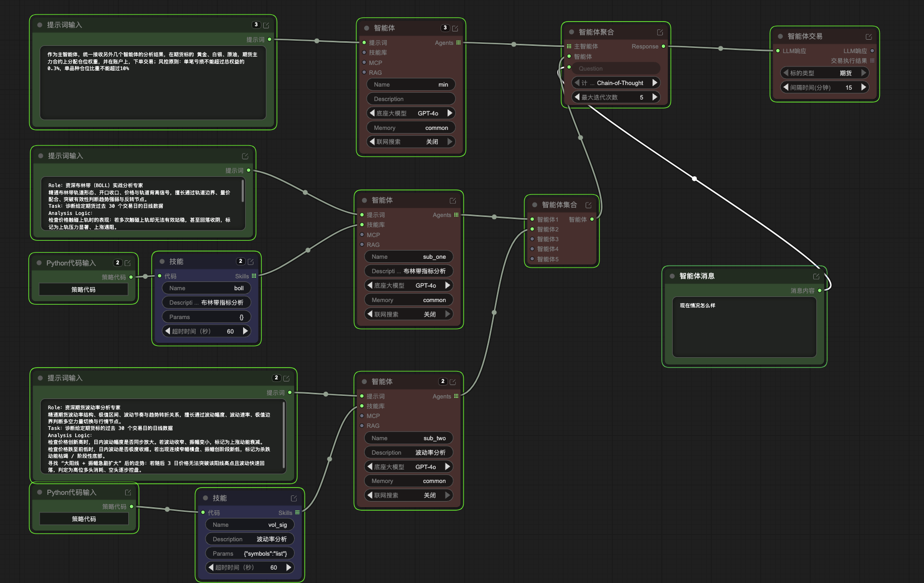The height and width of the screenshot is (583, 924).
Task: Toggle the collapse dot on 智能体交易 node
Action: 780,37
